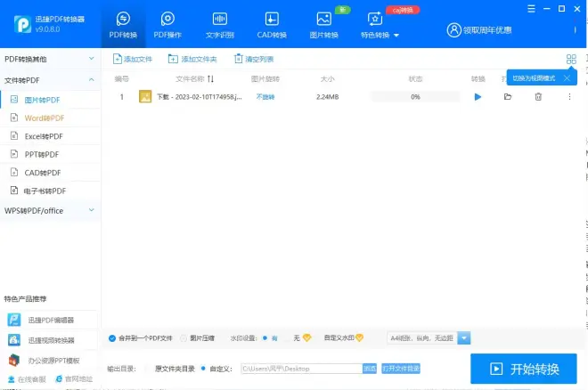The width and height of the screenshot is (588, 390).
Task: Close the 切换为视图模式 tooltip
Action: (567, 78)
